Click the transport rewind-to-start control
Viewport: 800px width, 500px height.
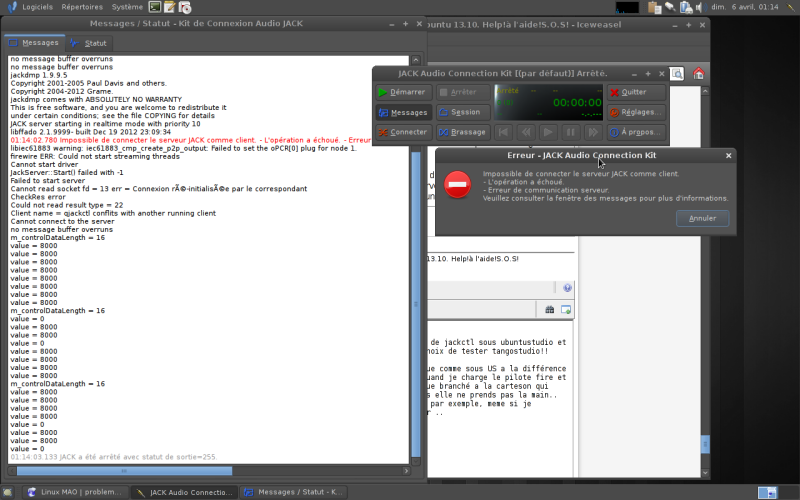(503, 132)
